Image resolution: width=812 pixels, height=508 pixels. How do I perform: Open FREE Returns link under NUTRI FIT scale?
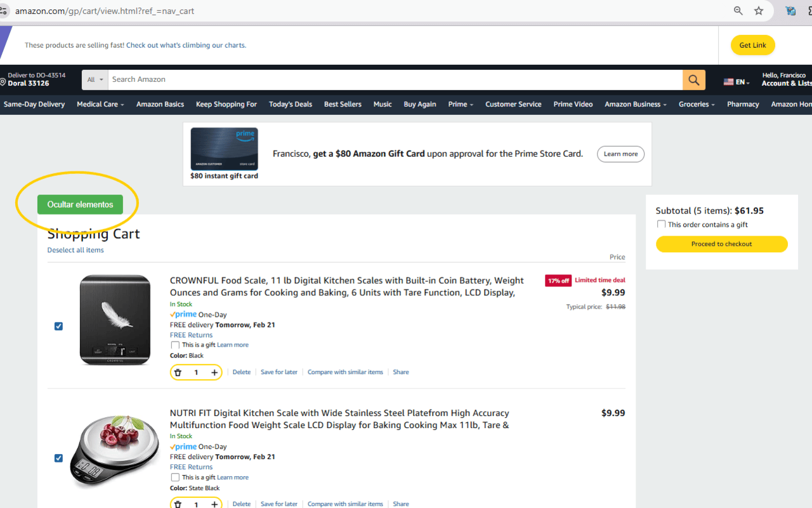191,467
